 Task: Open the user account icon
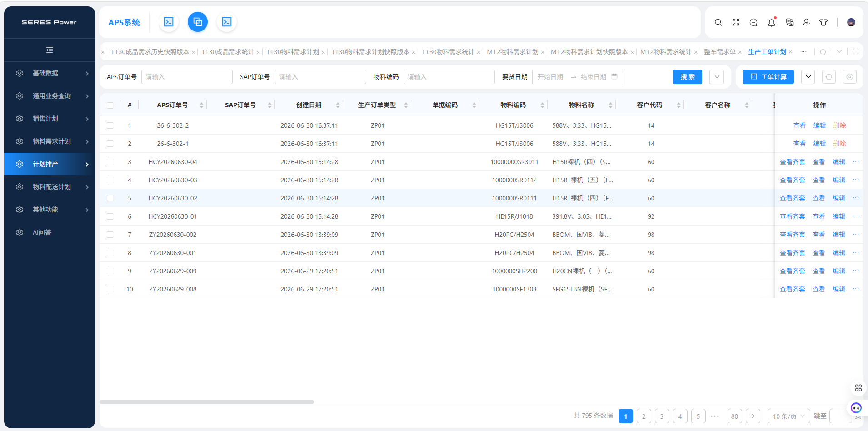tap(807, 22)
